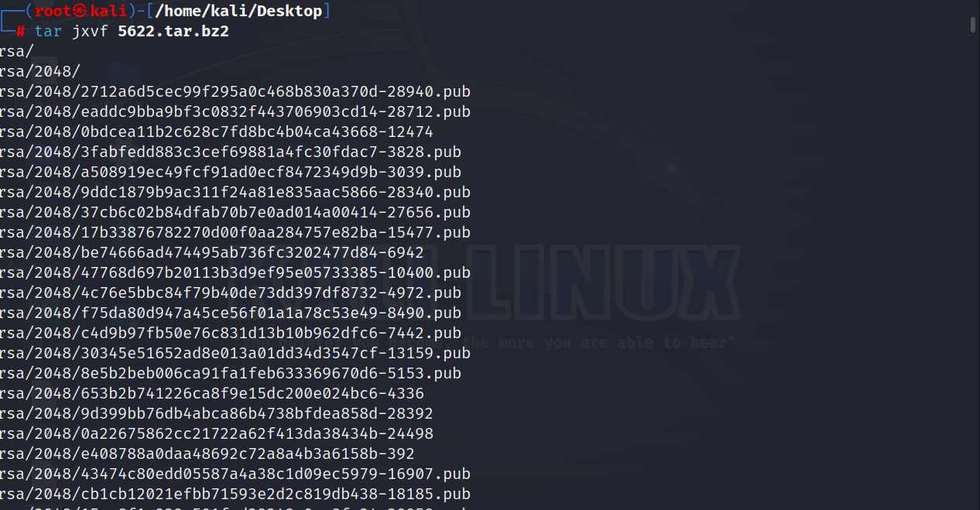Image resolution: width=980 pixels, height=510 pixels.
Task: Click the tar command in the prompt line
Action: click(x=49, y=31)
